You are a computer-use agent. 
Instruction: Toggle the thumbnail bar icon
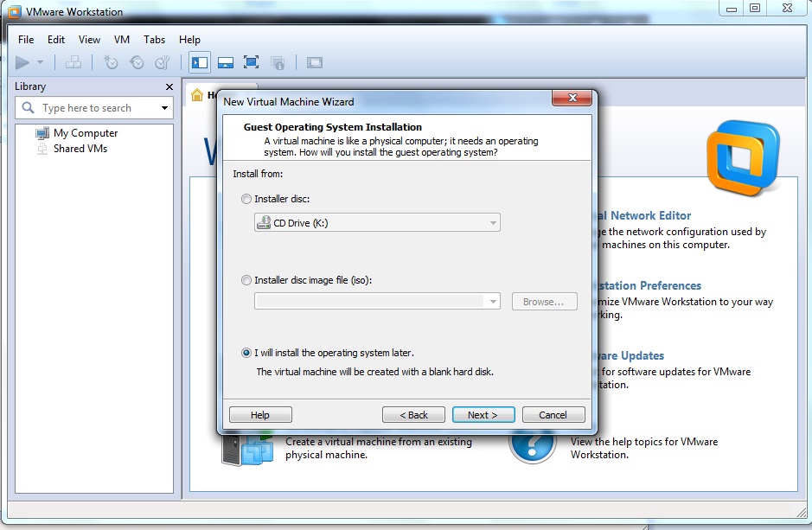click(x=225, y=61)
